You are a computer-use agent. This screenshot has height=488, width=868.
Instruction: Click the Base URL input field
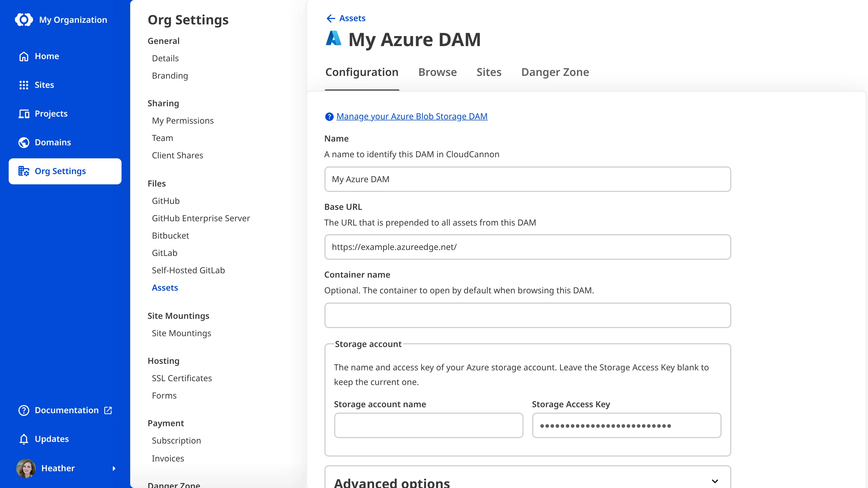527,247
